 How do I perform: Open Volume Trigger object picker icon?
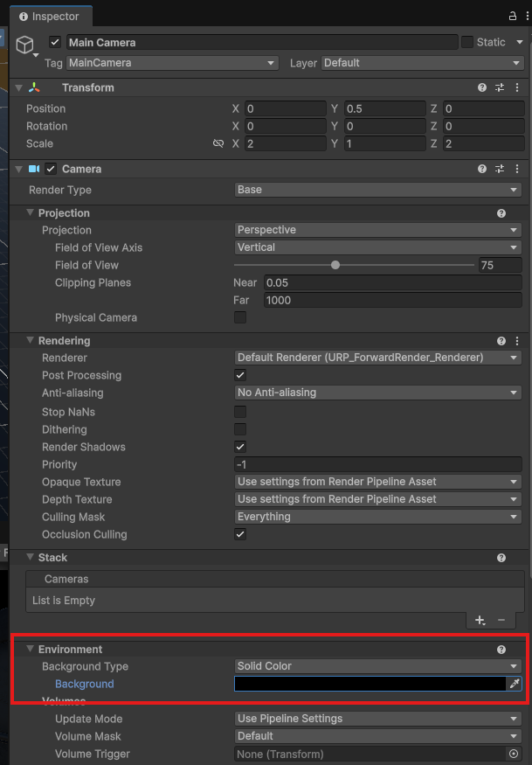514,754
